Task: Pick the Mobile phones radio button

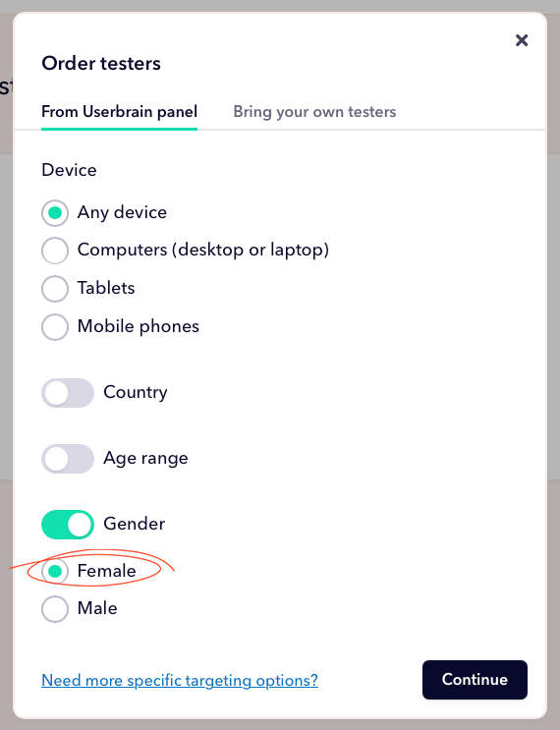Action: click(55, 327)
